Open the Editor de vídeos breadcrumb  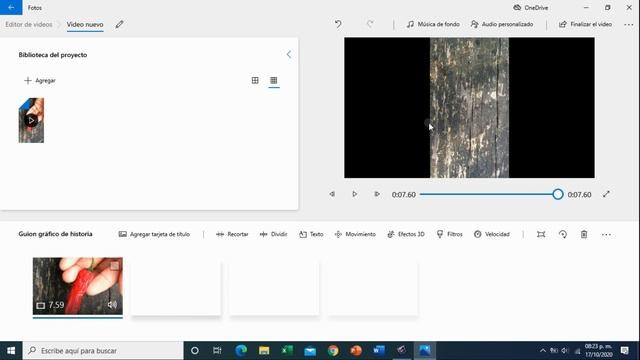[x=29, y=24]
